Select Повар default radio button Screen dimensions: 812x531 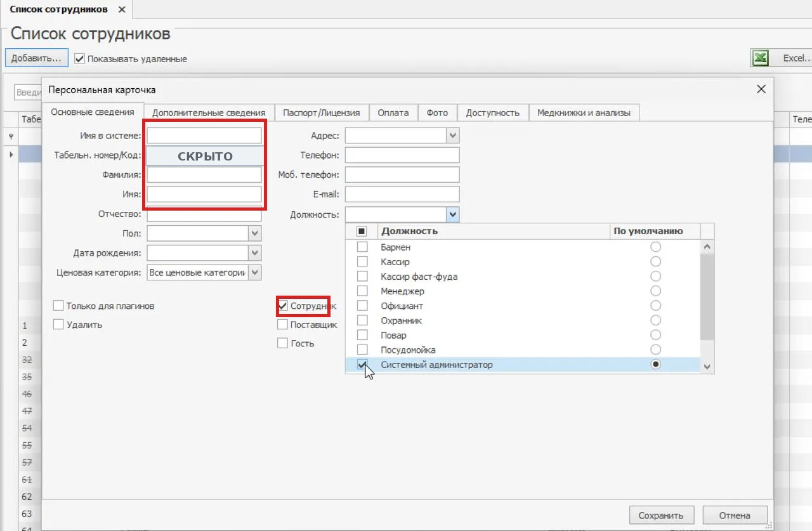coord(656,335)
